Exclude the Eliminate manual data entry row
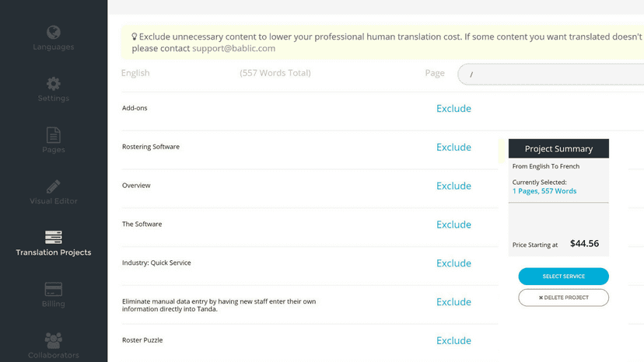644x362 pixels. 453,301
